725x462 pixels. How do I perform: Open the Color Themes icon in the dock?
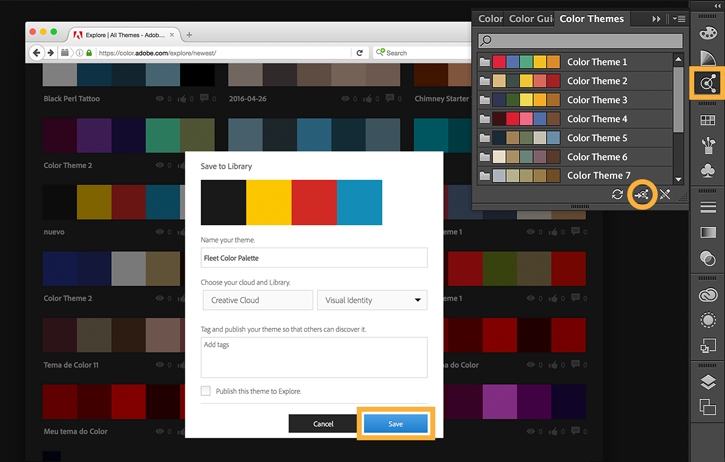708,84
